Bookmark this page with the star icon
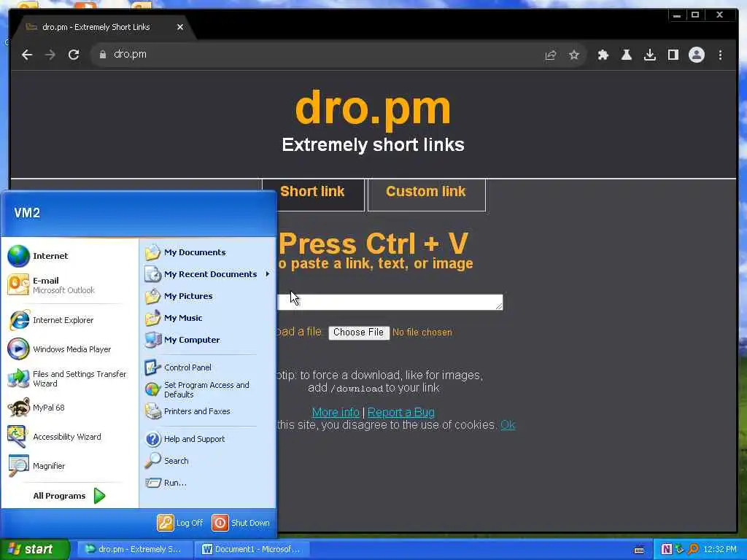747x560 pixels. (x=574, y=55)
